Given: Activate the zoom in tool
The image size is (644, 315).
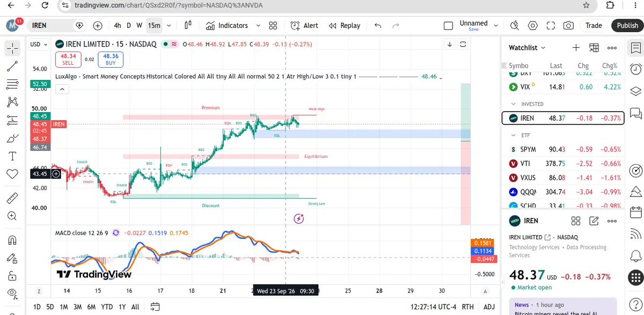Looking at the screenshot, I should 12,216.
